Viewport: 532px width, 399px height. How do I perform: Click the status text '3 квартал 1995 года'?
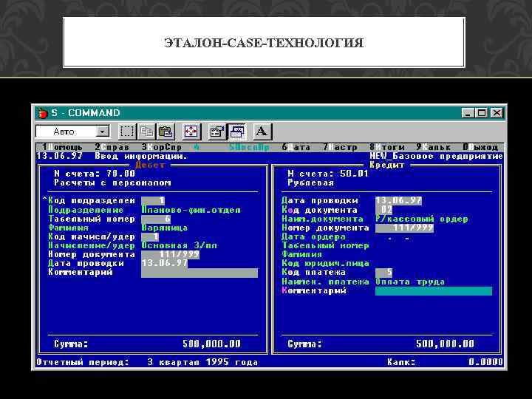[x=202, y=362]
